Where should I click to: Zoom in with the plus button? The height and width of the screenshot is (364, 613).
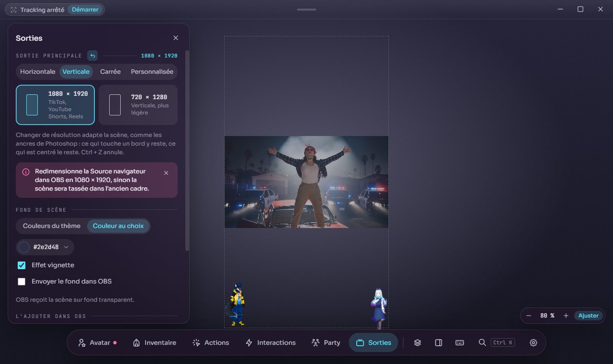[x=566, y=316]
